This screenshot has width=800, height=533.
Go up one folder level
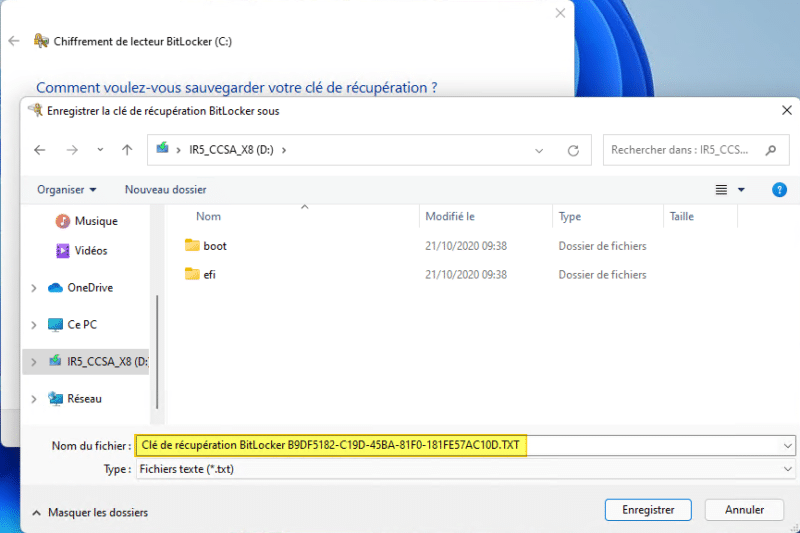click(x=127, y=150)
